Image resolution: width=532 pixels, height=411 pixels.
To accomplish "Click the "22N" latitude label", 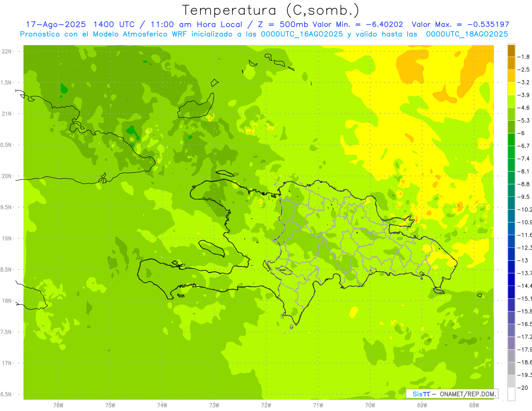I will tap(7, 51).
